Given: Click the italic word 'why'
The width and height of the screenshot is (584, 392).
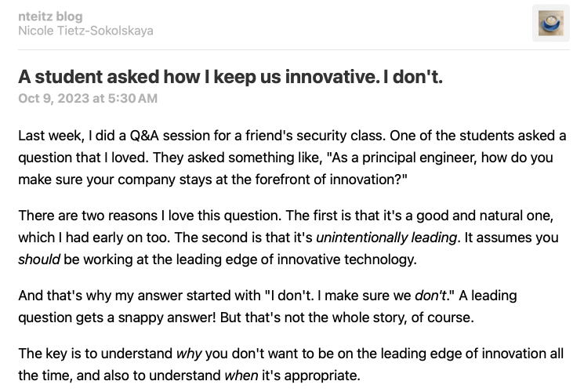Looking at the screenshot, I should (189, 354).
